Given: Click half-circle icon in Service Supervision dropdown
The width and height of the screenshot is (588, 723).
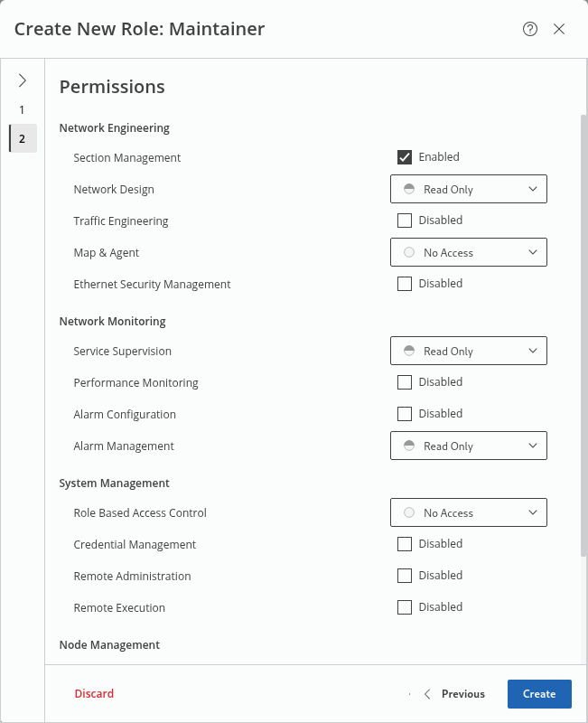Looking at the screenshot, I should 409,352.
